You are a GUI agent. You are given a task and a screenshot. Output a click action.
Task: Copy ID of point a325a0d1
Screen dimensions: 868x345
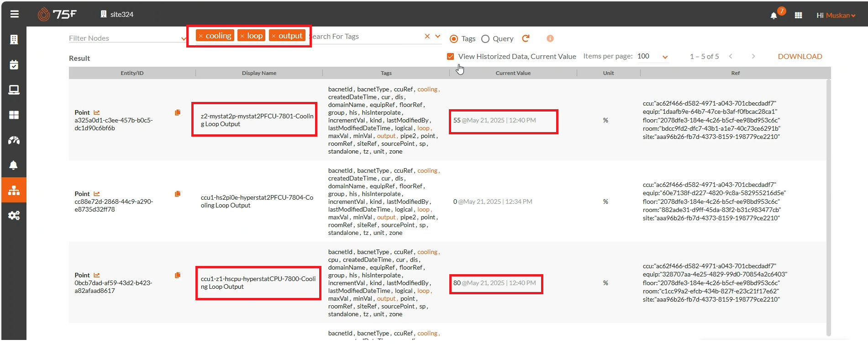pyautogui.click(x=178, y=112)
